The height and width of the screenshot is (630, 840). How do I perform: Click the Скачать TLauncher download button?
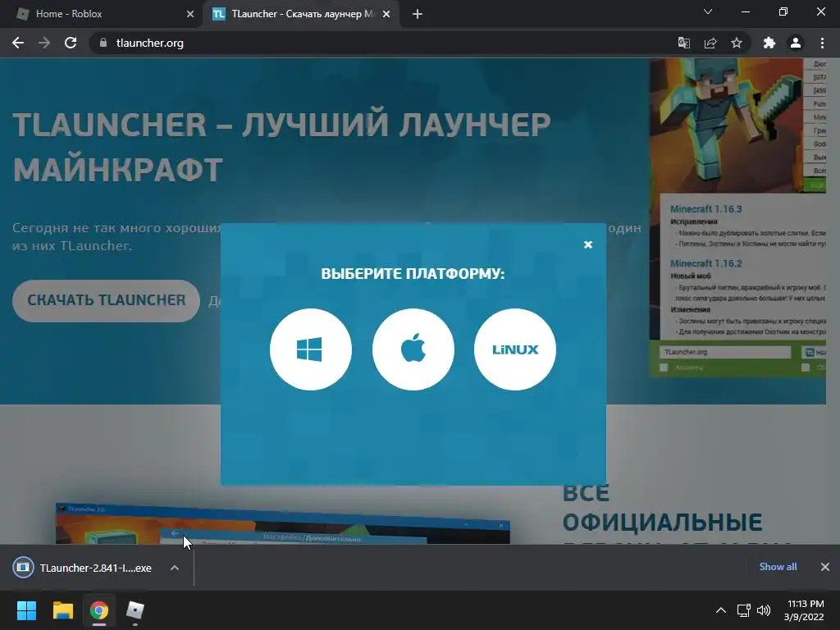(106, 300)
